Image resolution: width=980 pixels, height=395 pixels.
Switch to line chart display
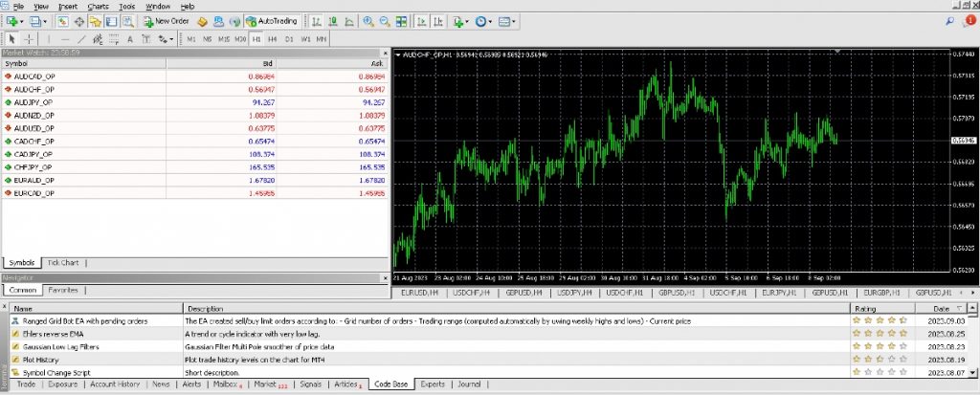point(348,21)
